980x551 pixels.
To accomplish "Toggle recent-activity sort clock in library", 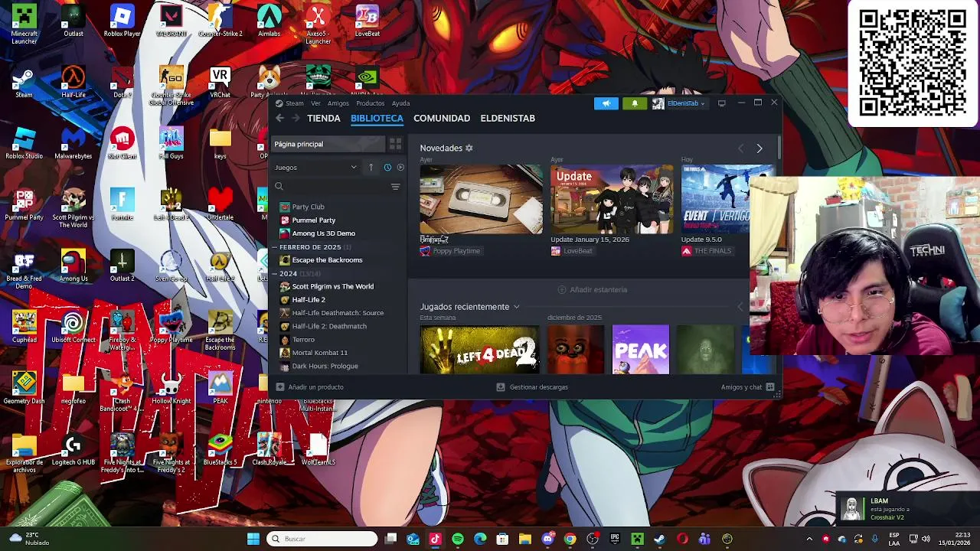I will click(x=387, y=168).
